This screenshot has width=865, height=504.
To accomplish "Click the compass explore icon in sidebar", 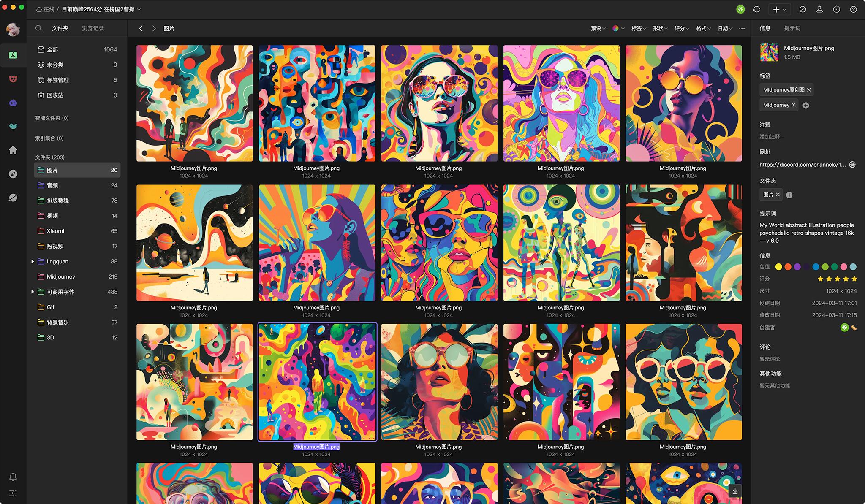I will [x=13, y=174].
